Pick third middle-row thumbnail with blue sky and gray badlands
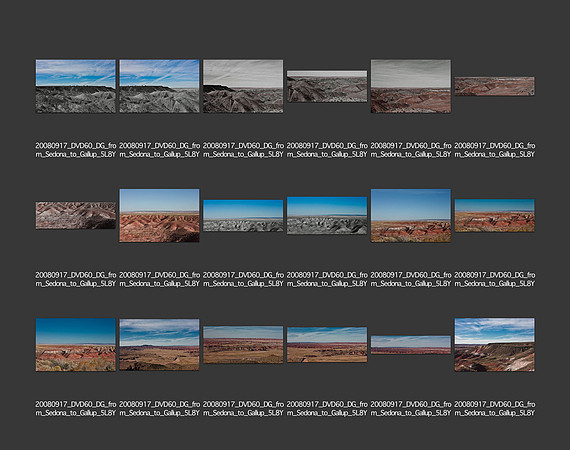 point(243,216)
